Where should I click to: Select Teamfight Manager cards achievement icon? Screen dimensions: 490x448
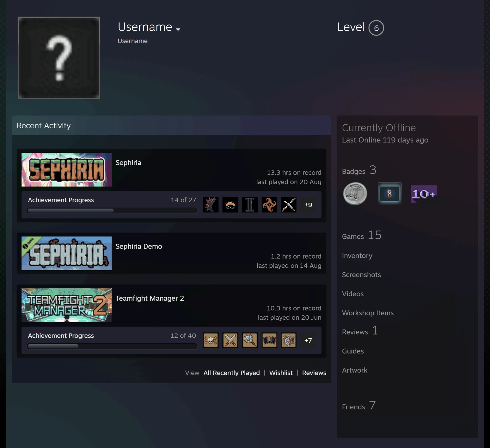(x=269, y=340)
